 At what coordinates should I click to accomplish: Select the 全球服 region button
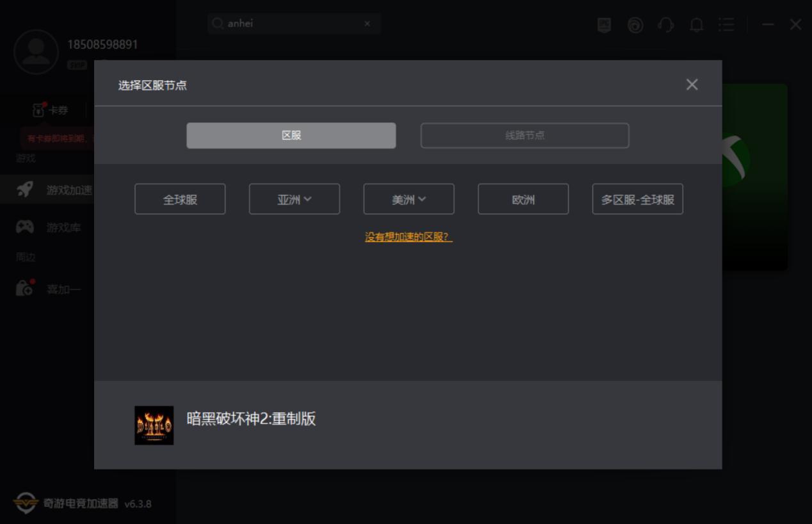click(180, 199)
